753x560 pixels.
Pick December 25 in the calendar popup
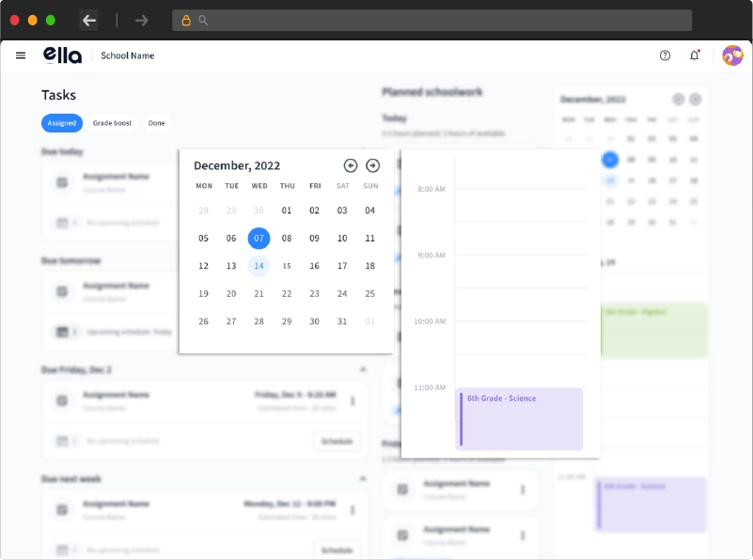[369, 294]
